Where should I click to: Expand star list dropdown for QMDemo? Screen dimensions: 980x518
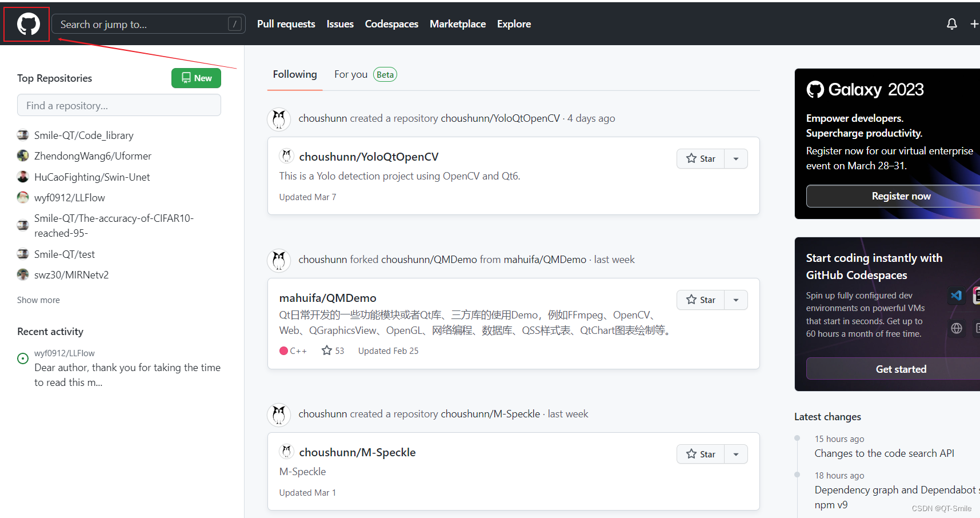pos(736,300)
